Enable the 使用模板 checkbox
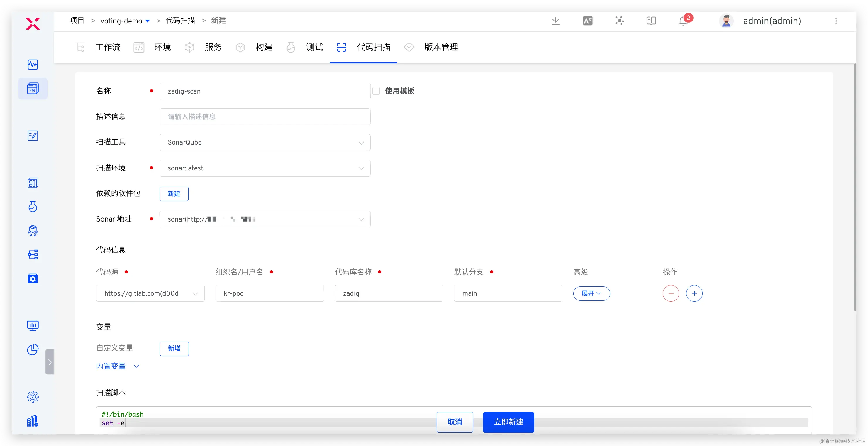868x446 pixels. (376, 91)
